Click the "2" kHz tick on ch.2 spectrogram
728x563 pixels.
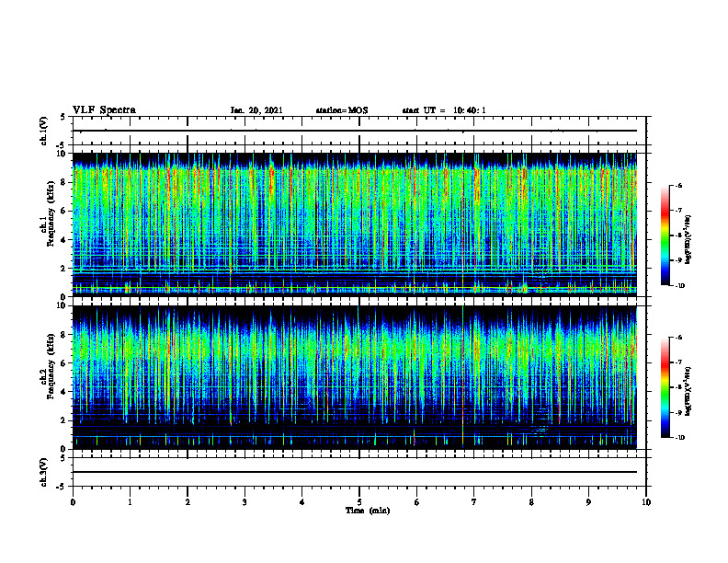(x=64, y=420)
